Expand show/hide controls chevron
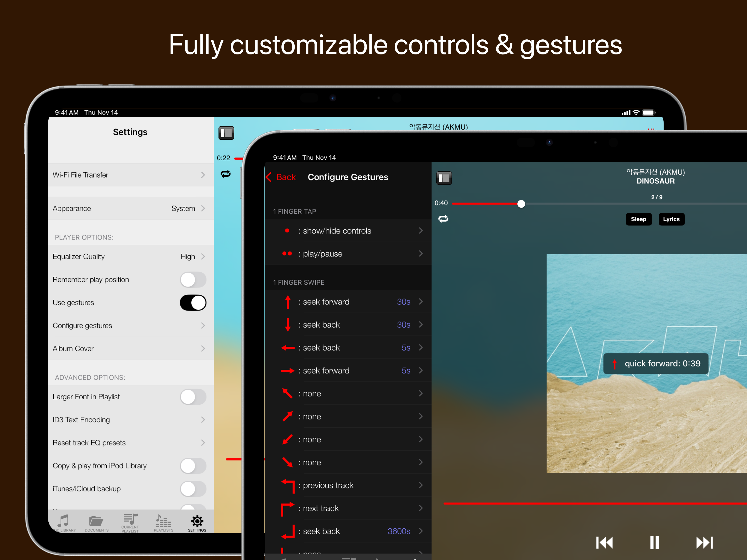The width and height of the screenshot is (747, 560). tap(421, 231)
